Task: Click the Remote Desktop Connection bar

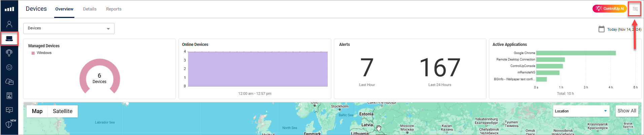Action: point(550,59)
